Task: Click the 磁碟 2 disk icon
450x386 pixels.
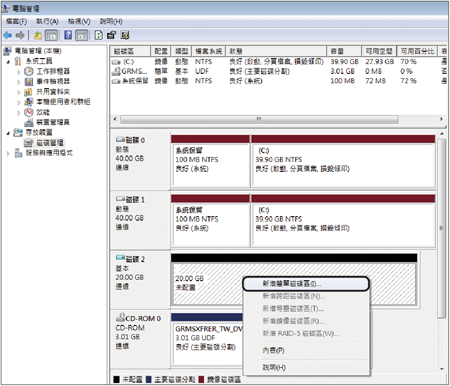Action: (120, 258)
